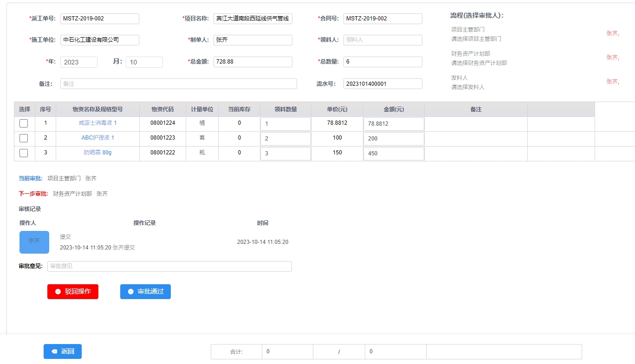Click the 审批意见 comment input field
Screen dimensions: 635x364
point(169,266)
